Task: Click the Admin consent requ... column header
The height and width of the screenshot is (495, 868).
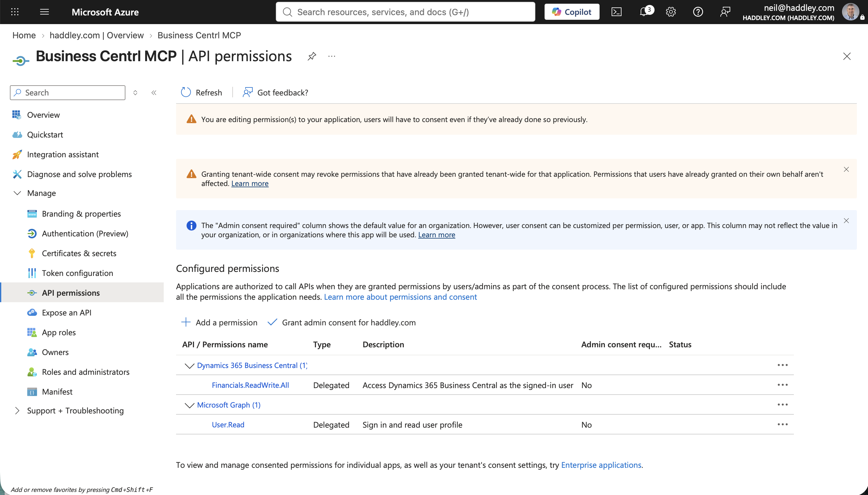Action: point(621,345)
